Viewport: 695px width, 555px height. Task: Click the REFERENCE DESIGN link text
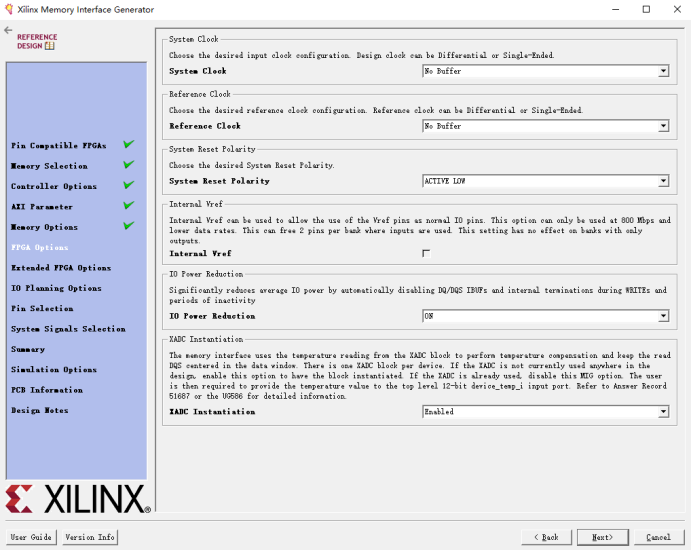point(37,41)
